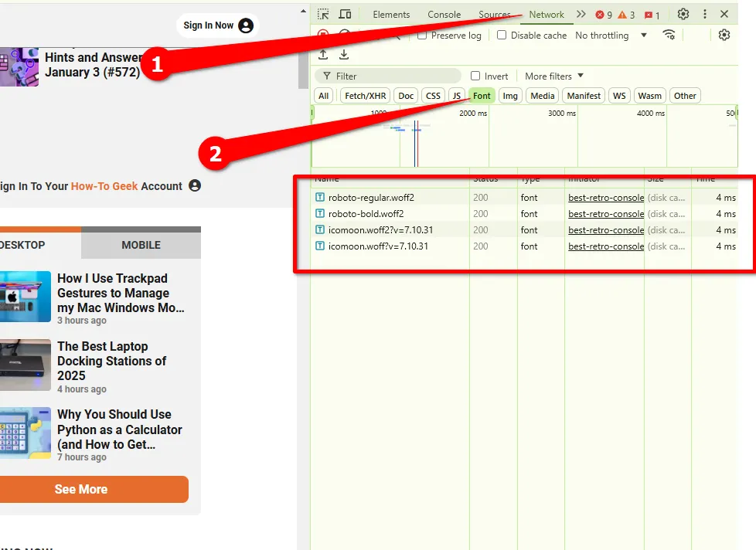Viewport: 756px width, 550px height.
Task: Switch to the Console tab
Action: tap(444, 15)
